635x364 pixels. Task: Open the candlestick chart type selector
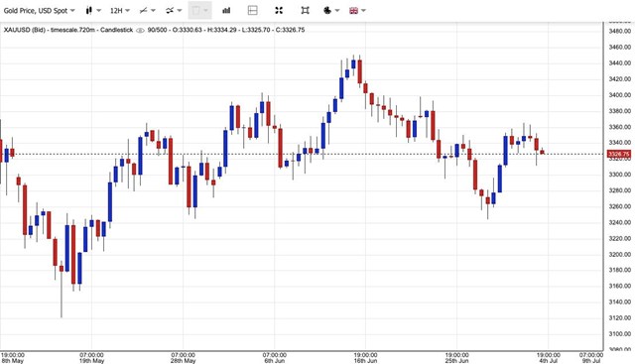(x=93, y=11)
